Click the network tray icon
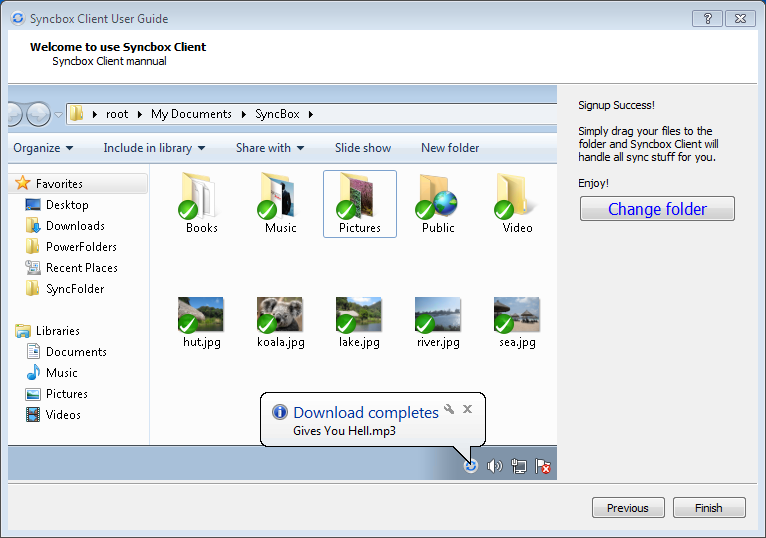The height and width of the screenshot is (538, 766). (518, 466)
